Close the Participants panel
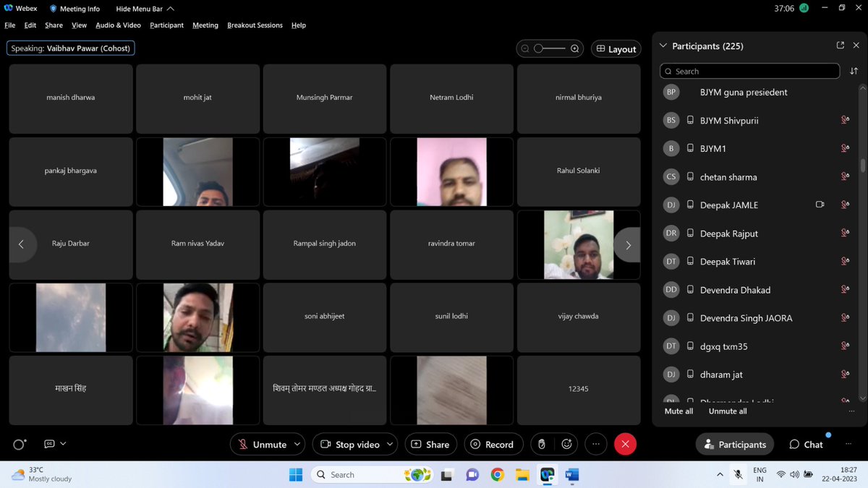Viewport: 868px width, 488px height. point(858,46)
